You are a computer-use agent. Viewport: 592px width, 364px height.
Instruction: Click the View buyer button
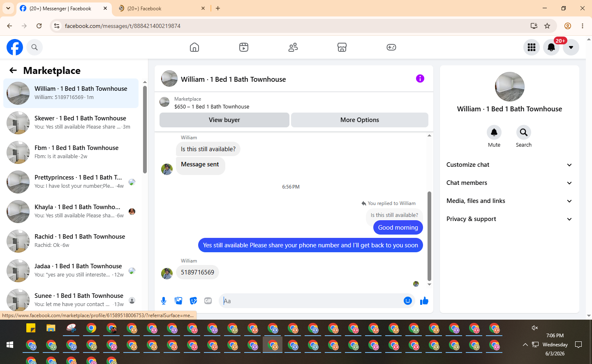(224, 120)
